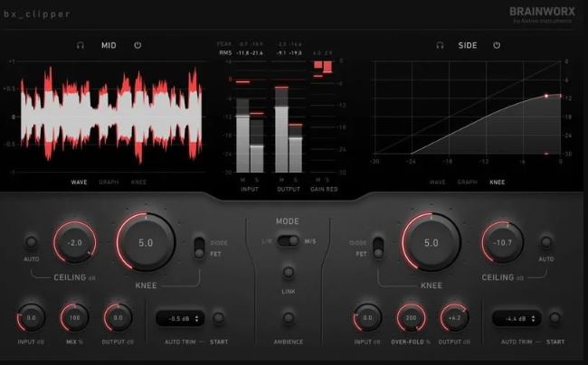Start auto trim for MID channel

tap(218, 318)
